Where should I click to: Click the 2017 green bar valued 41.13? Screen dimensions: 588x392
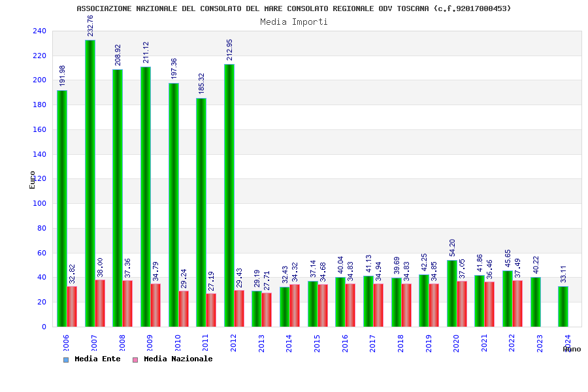368,301
